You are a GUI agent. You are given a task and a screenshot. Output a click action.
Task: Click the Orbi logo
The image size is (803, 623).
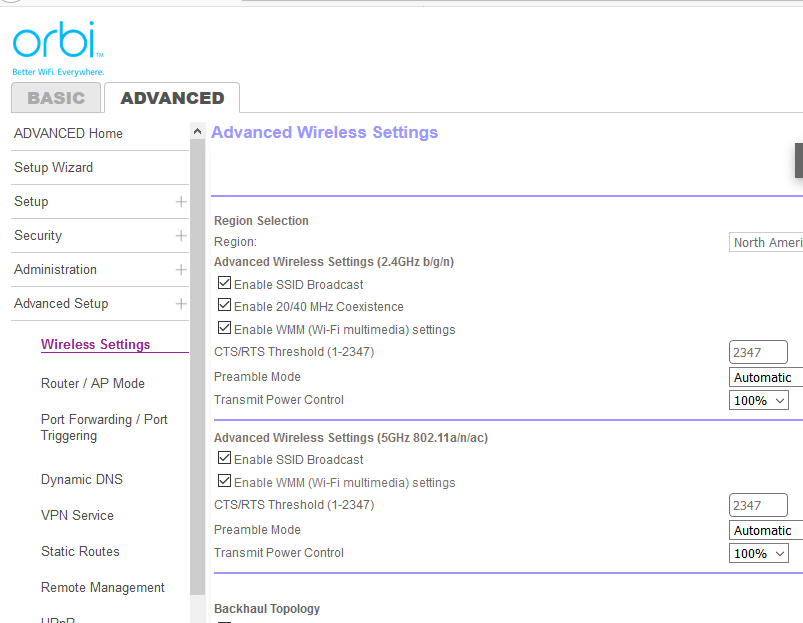[57, 42]
